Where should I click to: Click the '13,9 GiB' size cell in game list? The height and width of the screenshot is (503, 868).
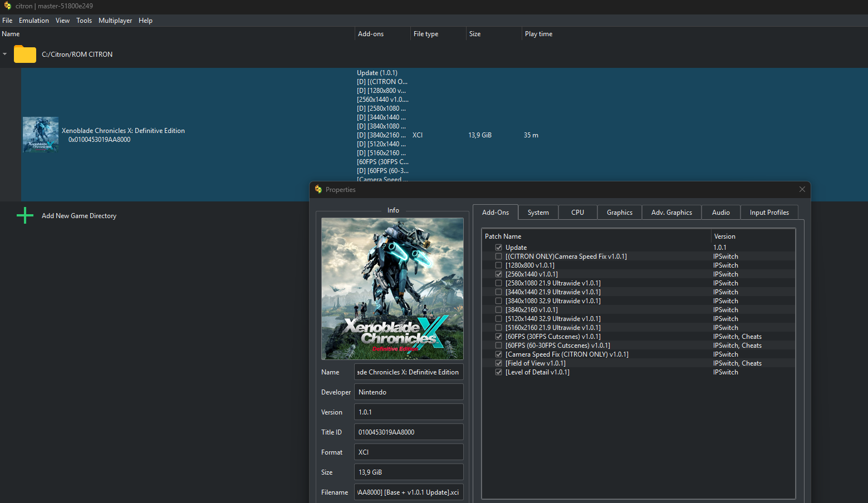point(480,135)
